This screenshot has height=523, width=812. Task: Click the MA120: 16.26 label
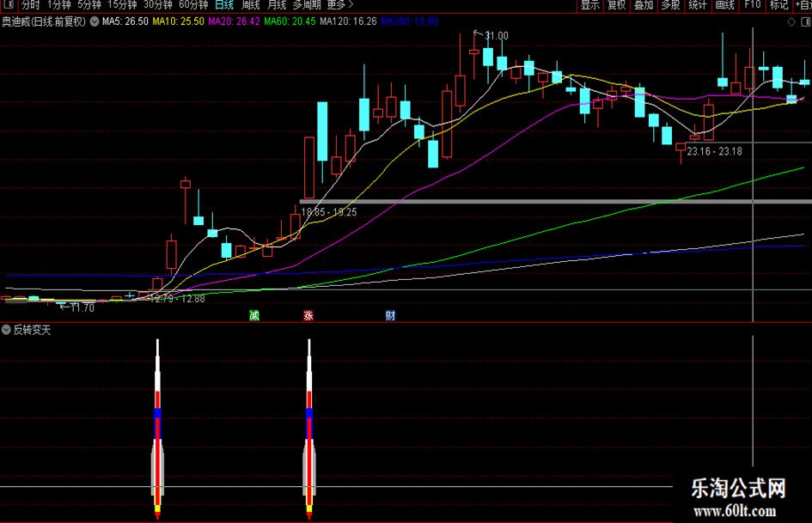[348, 21]
